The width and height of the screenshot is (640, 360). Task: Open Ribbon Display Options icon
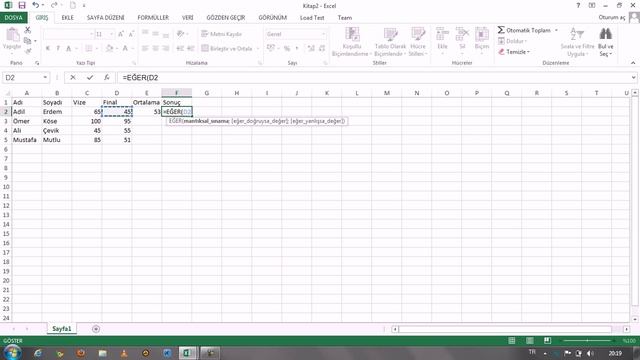coord(591,6)
